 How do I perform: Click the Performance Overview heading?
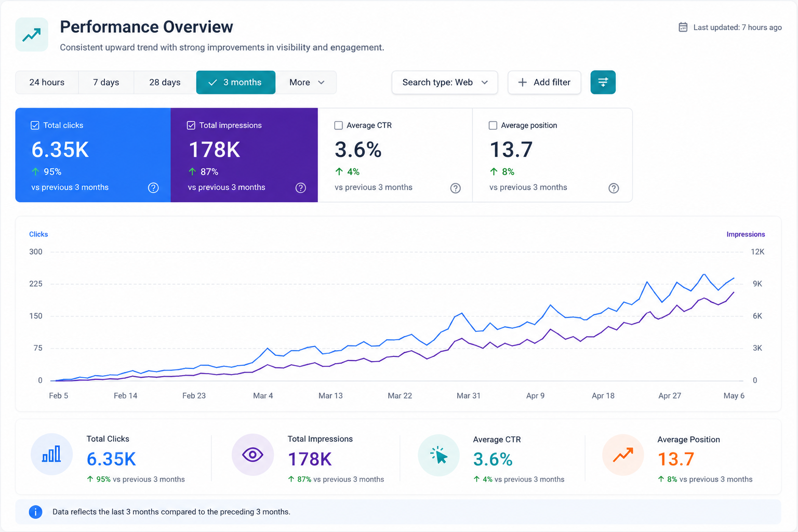147,26
